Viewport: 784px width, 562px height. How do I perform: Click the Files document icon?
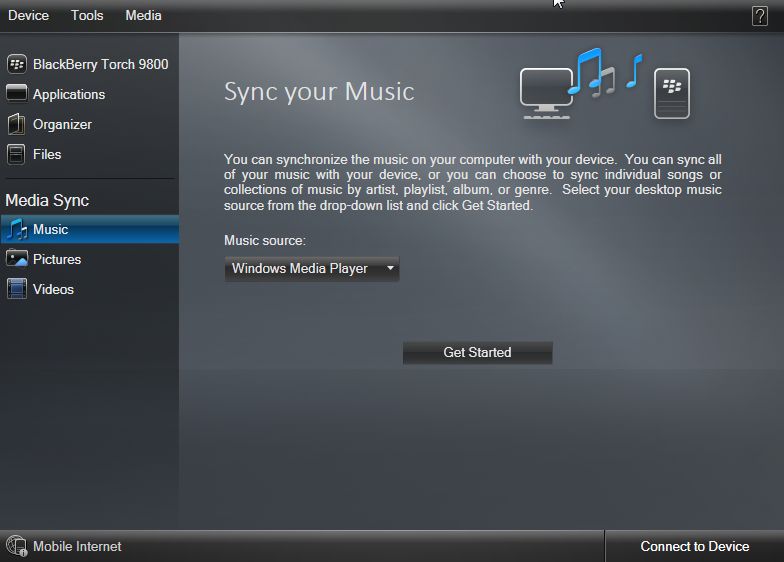16,154
